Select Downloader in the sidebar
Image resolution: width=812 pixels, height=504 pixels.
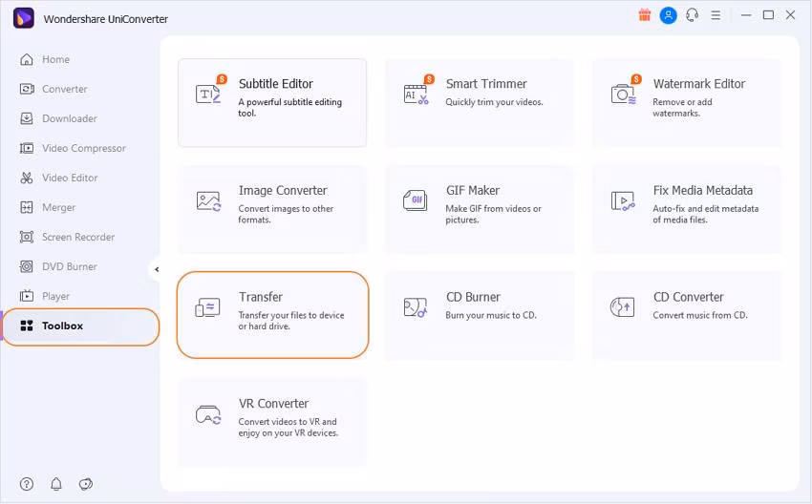(x=69, y=118)
